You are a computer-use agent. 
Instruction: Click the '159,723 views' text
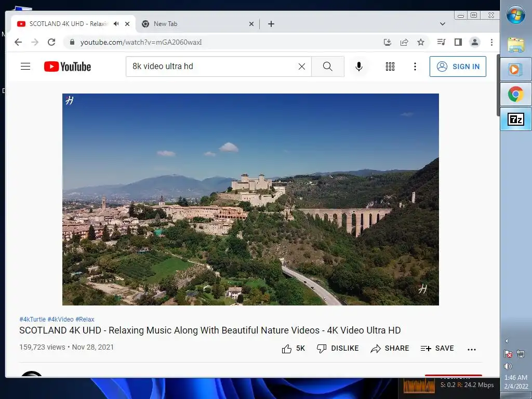pos(42,347)
